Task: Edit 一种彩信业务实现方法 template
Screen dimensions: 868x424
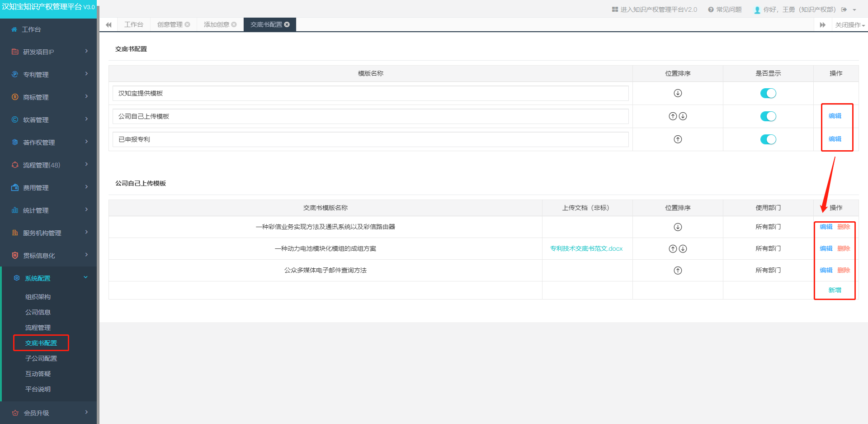Action: click(x=826, y=227)
